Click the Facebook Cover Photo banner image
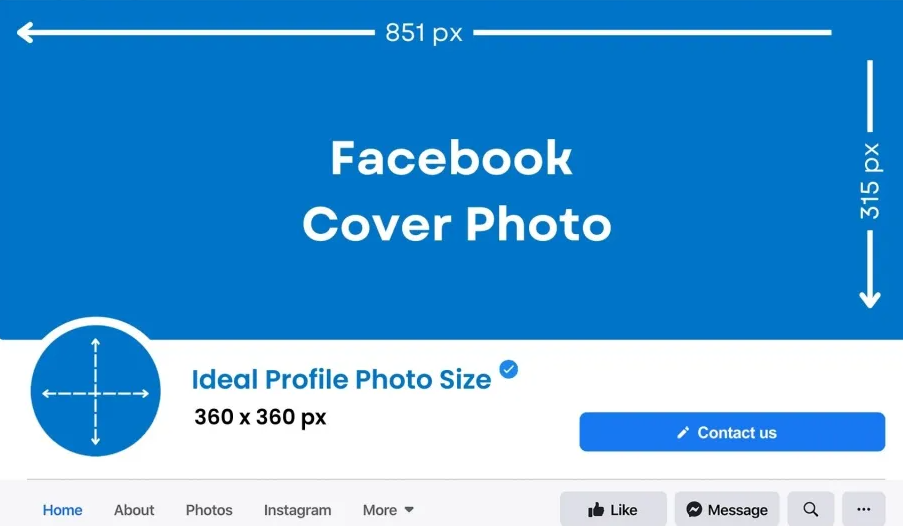 click(x=452, y=169)
